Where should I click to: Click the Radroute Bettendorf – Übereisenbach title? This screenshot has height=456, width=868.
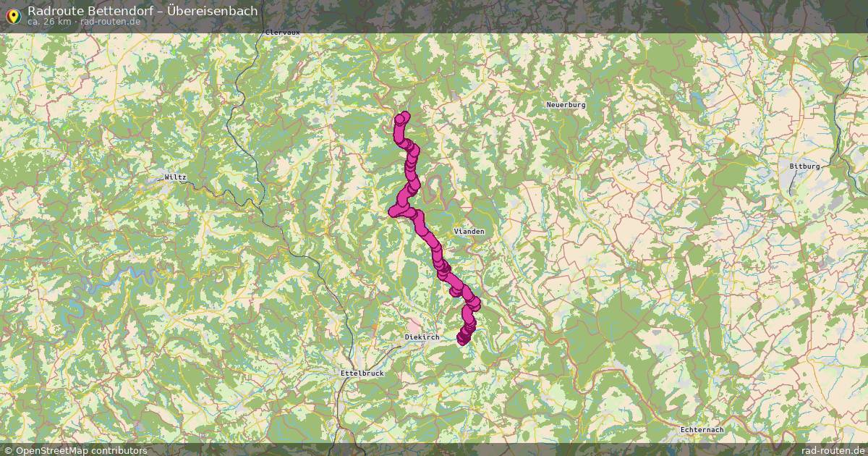[x=142, y=11]
